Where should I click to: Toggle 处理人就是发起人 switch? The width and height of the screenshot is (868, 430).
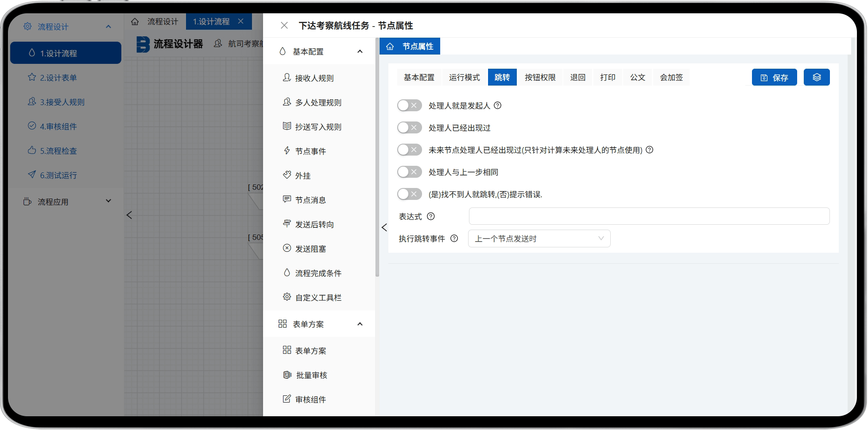tap(409, 106)
